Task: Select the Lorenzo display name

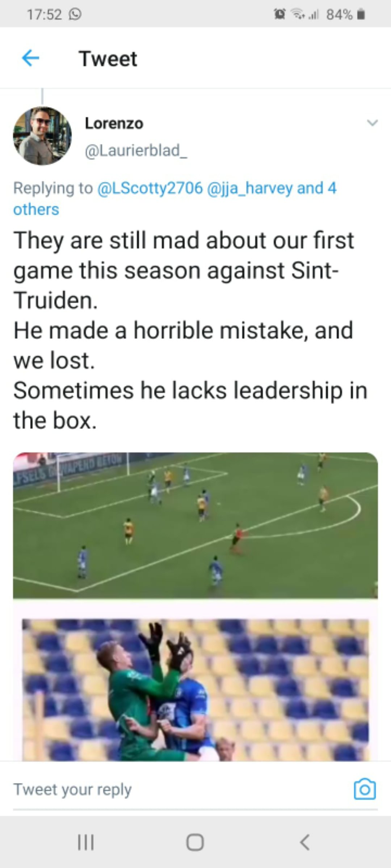Action: 114,123
